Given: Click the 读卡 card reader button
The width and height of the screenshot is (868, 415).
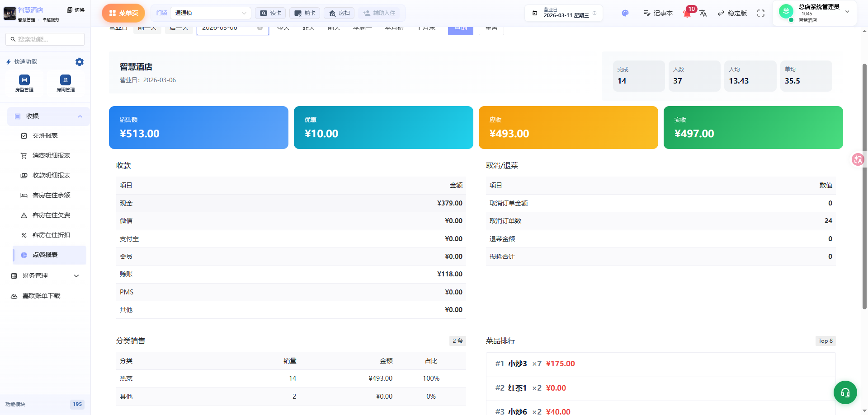Looking at the screenshot, I should point(270,13).
